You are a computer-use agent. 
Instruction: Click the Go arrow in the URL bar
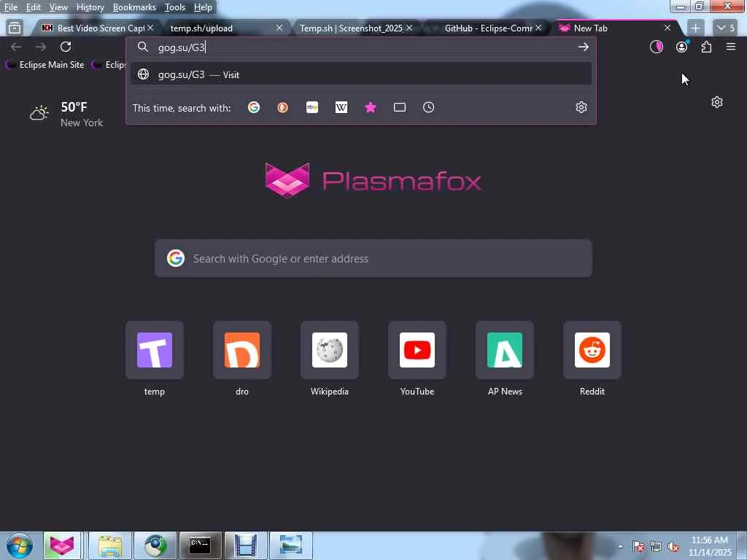coord(583,47)
